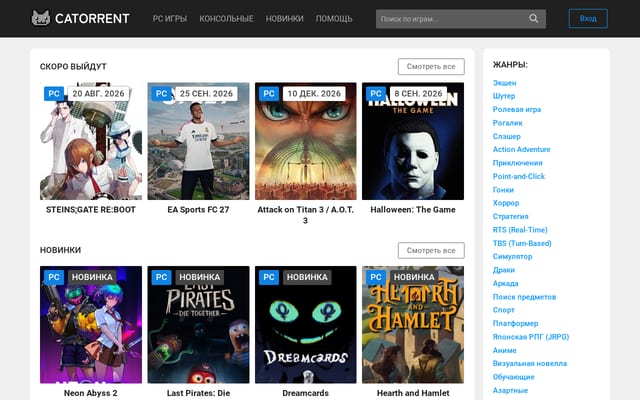The width and height of the screenshot is (640, 400).
Task: Select the Action Adventure genre link
Action: 522,149
